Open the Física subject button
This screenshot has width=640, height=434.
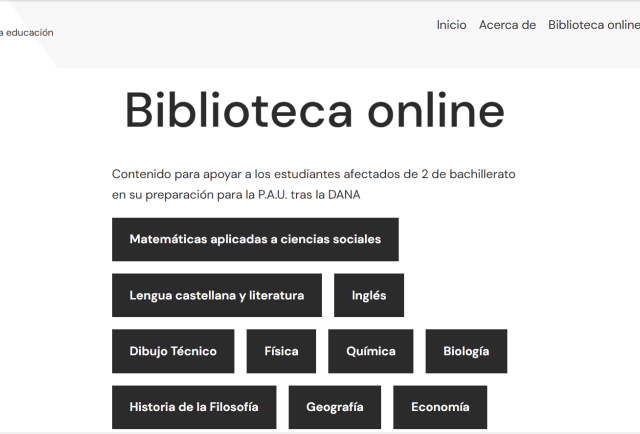click(281, 351)
